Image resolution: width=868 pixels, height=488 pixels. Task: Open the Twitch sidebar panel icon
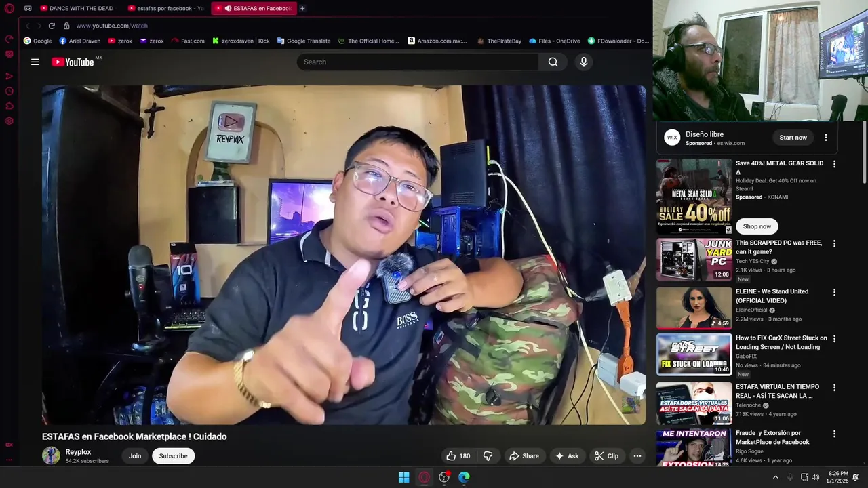9,54
